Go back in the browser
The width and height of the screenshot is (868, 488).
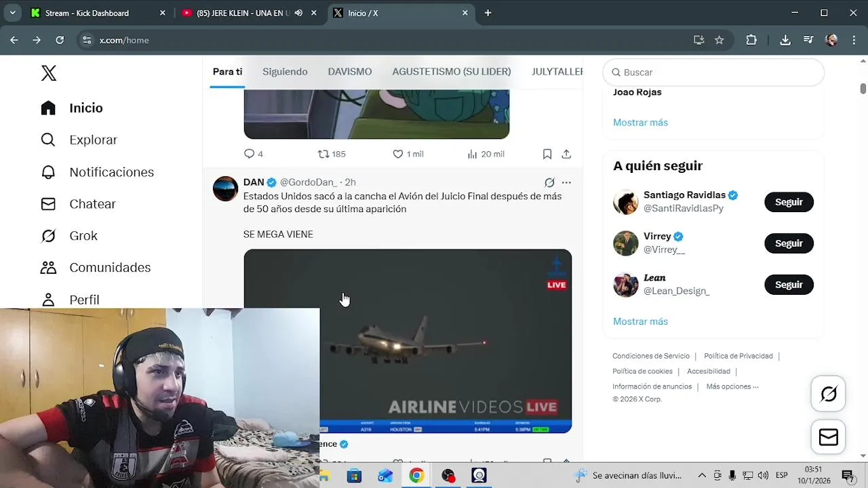click(14, 40)
